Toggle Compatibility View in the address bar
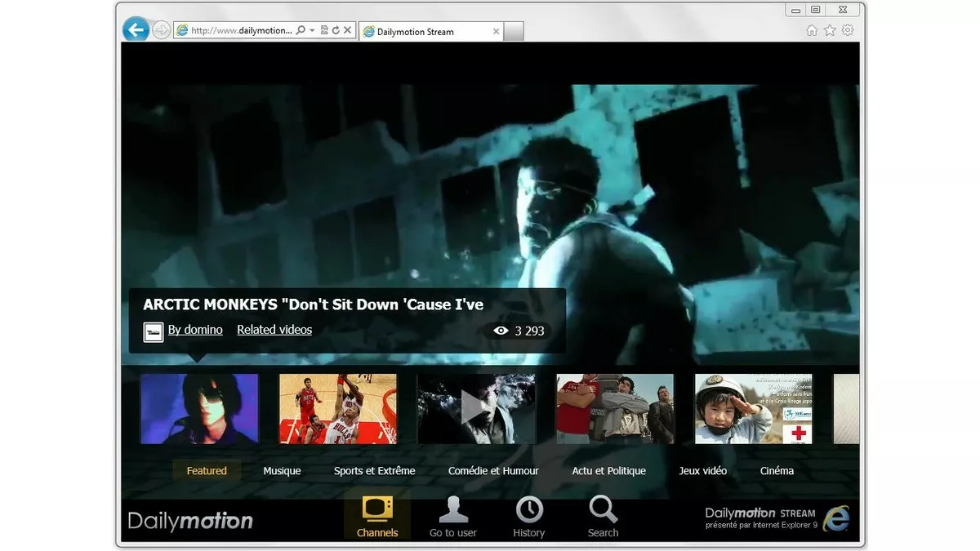 [x=324, y=29]
